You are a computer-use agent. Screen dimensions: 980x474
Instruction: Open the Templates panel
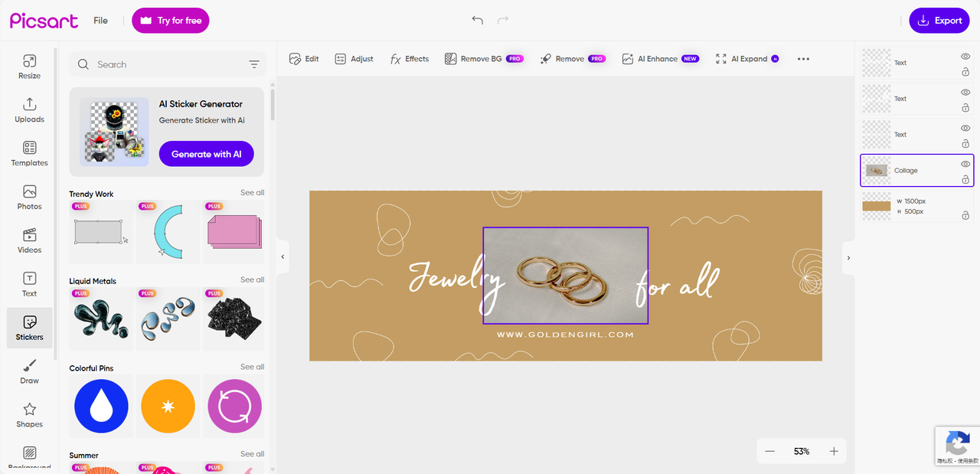29,154
